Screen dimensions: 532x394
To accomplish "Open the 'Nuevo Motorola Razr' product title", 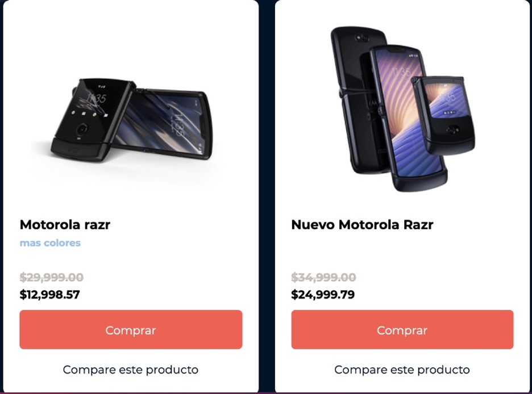I will [x=362, y=225].
